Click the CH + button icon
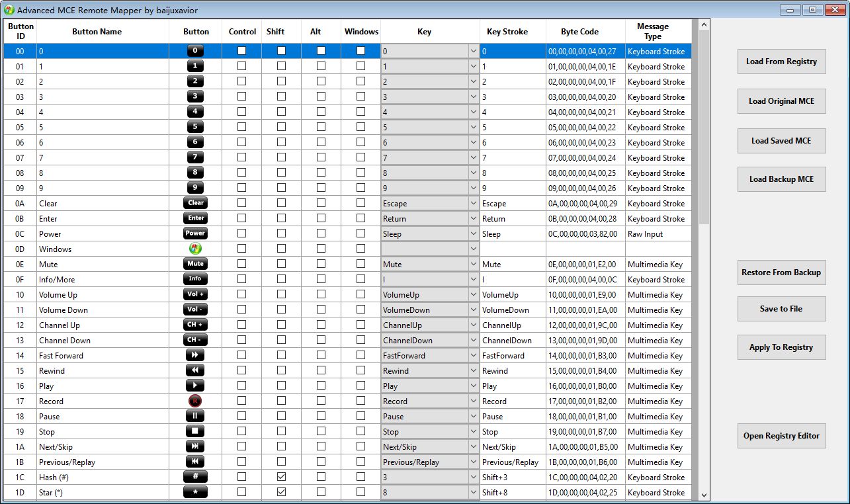The width and height of the screenshot is (850, 504). click(195, 325)
